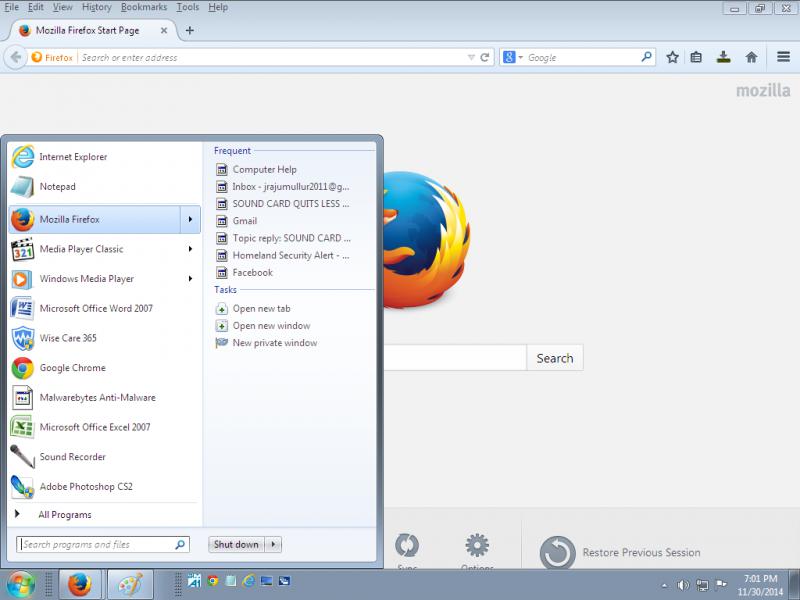800x600 pixels.
Task: Select Gmail from the Frequent list
Action: [244, 221]
